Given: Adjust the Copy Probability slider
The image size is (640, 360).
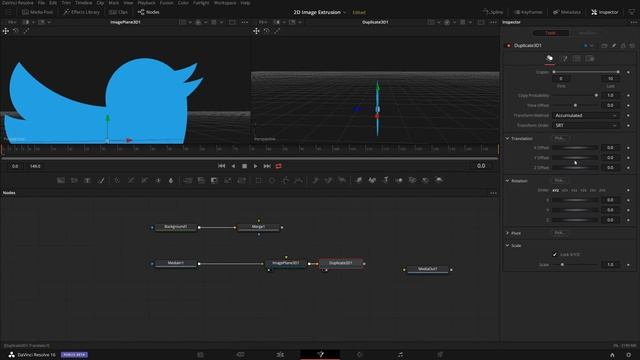Looking at the screenshot, I should (575, 95).
